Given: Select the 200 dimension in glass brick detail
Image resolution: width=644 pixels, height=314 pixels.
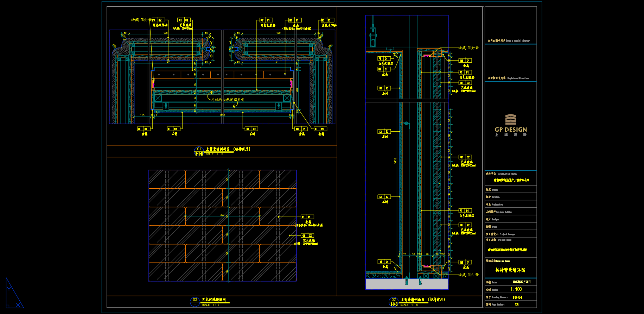Looking at the screenshot, I should click(222, 215).
